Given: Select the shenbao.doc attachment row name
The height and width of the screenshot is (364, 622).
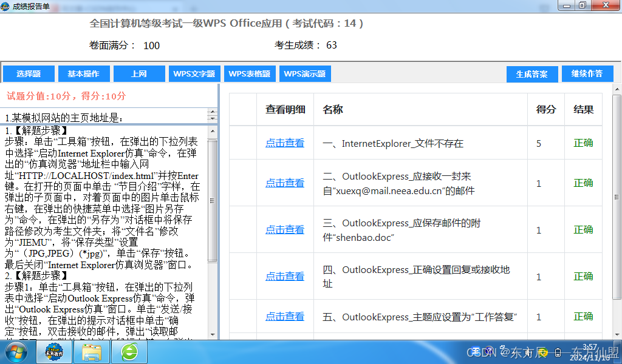Looking at the screenshot, I should click(402, 230).
